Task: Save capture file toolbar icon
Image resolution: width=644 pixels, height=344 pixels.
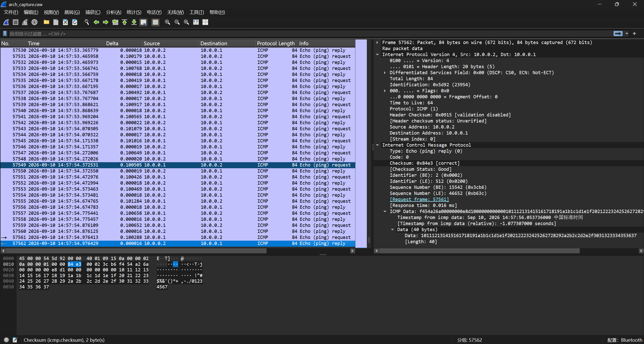Action: [x=56, y=22]
